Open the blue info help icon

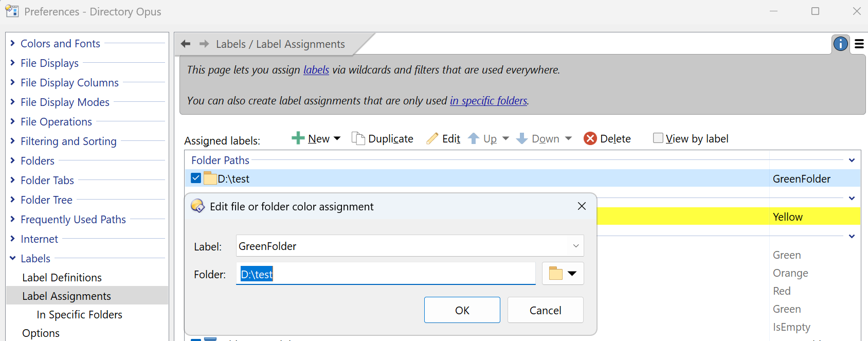(840, 44)
